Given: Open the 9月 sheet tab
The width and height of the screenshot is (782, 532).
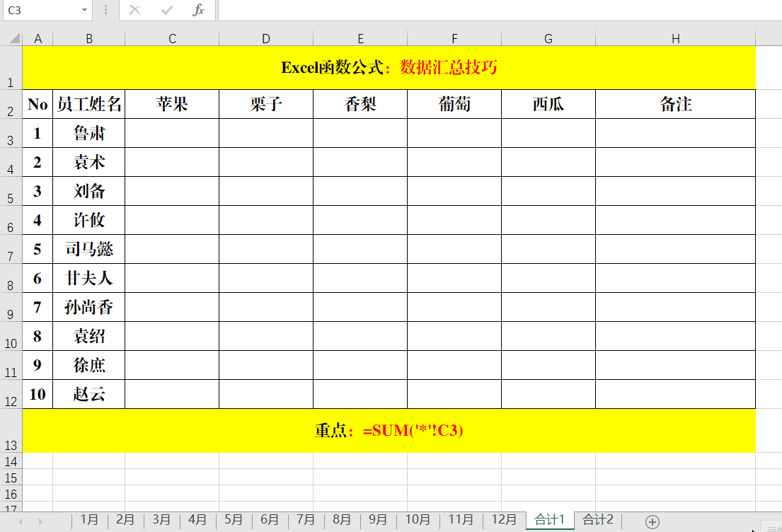Looking at the screenshot, I should [x=378, y=520].
